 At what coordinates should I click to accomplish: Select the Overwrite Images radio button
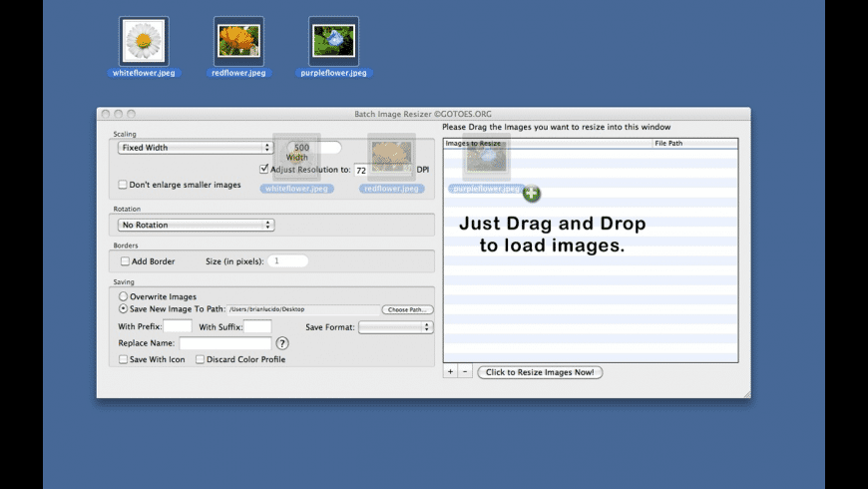click(x=124, y=296)
